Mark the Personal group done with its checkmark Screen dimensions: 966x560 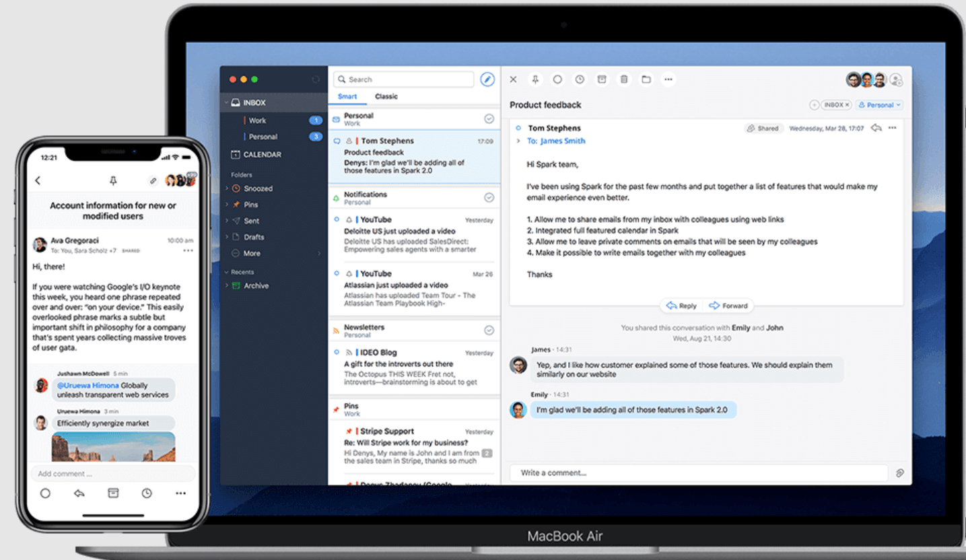(x=489, y=119)
